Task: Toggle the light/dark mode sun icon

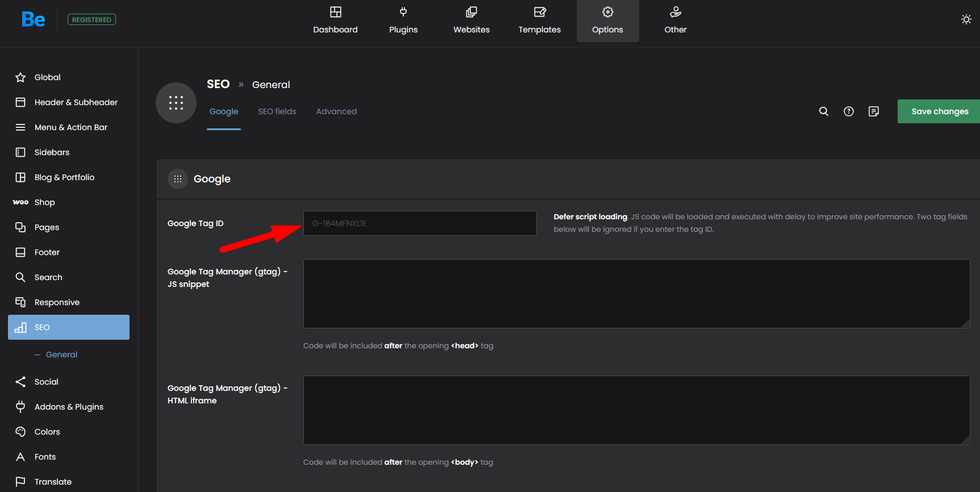Action: [x=966, y=19]
